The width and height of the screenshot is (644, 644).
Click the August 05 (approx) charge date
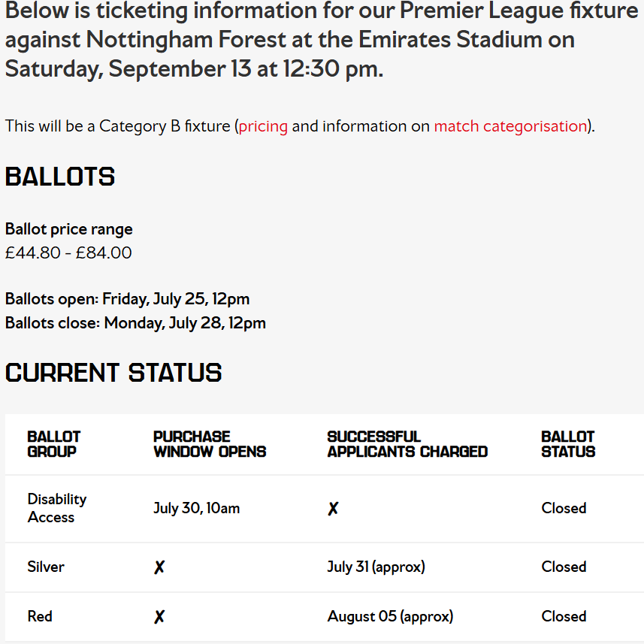[390, 616]
